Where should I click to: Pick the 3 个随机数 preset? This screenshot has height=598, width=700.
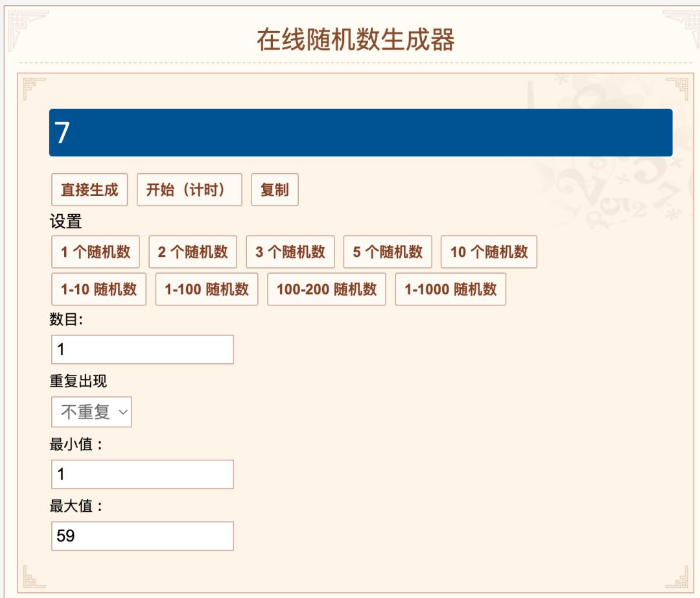point(290,252)
